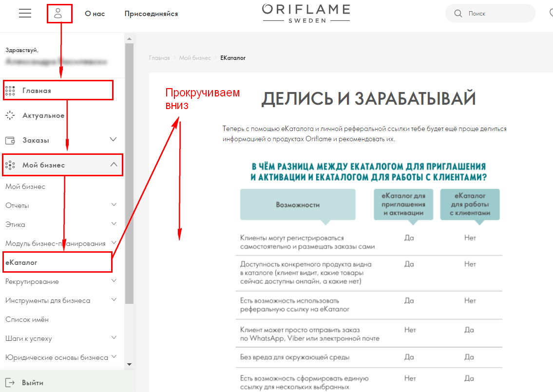This screenshot has height=392, width=553.
Task: Click the Мой бизнес dots icon
Action: 10,165
